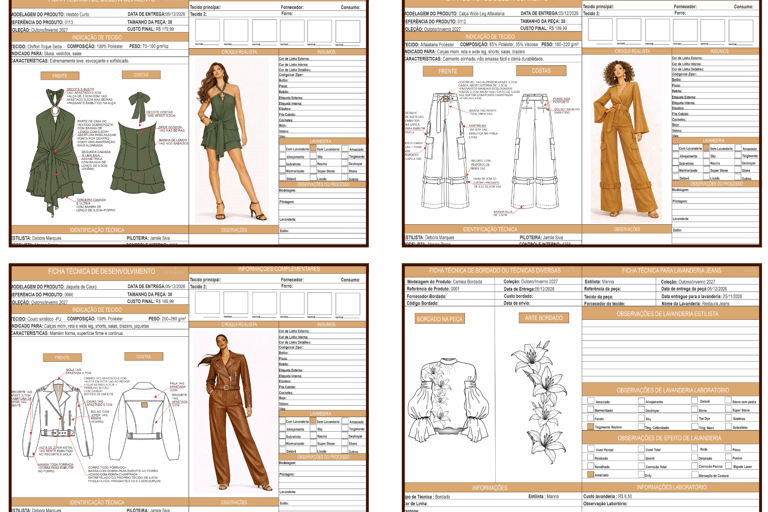Click the OBSERVAÇÕES DE EFEITO DE LAVANDERIA header

tap(669, 438)
